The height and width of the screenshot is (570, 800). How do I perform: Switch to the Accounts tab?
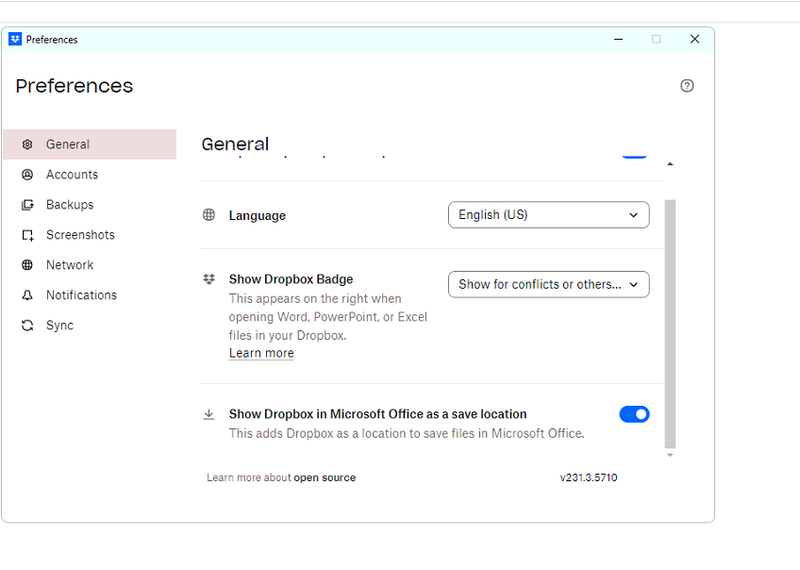click(72, 175)
